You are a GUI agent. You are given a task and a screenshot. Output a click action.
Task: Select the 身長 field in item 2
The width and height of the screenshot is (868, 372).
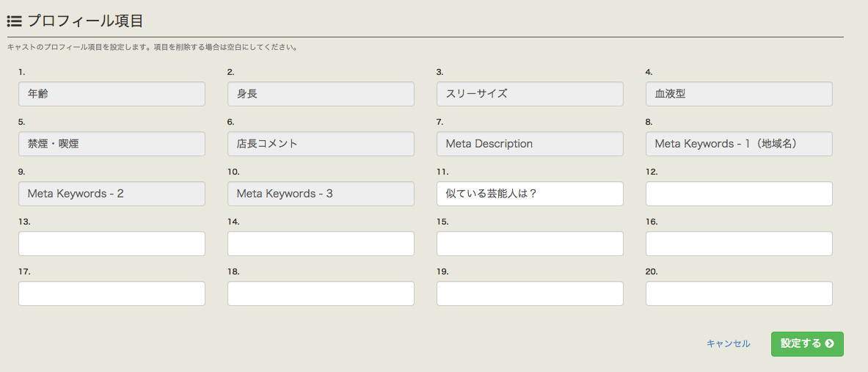(x=321, y=94)
